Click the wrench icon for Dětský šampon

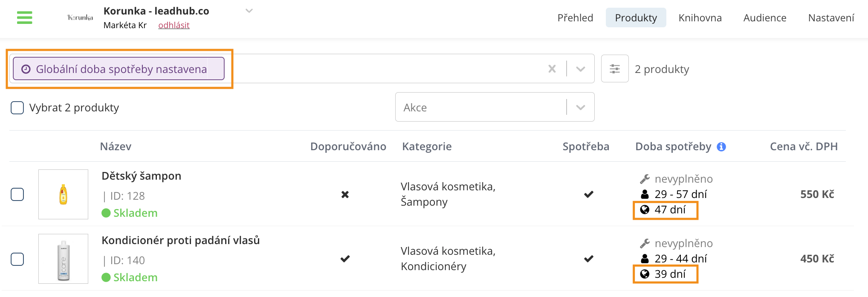tap(645, 179)
